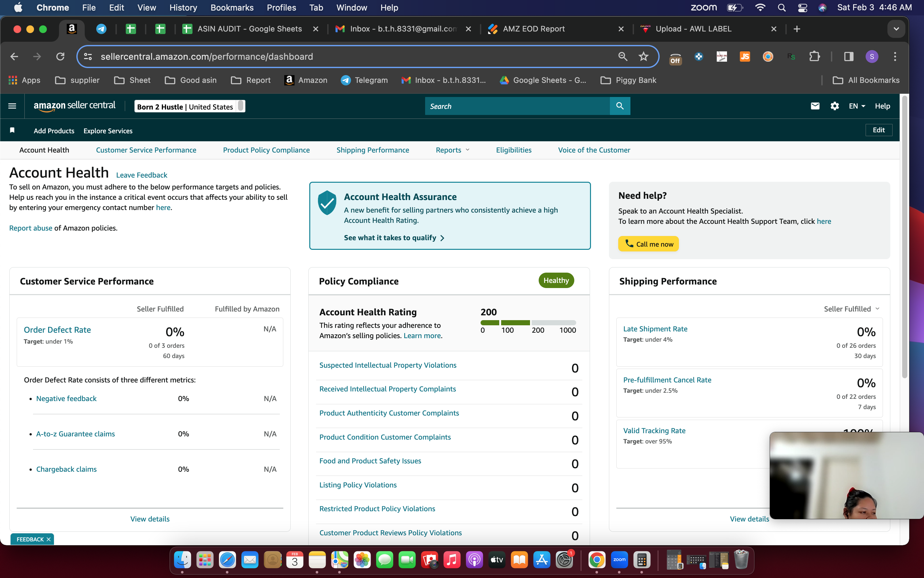Click Add Products in the toolbar

[54, 131]
